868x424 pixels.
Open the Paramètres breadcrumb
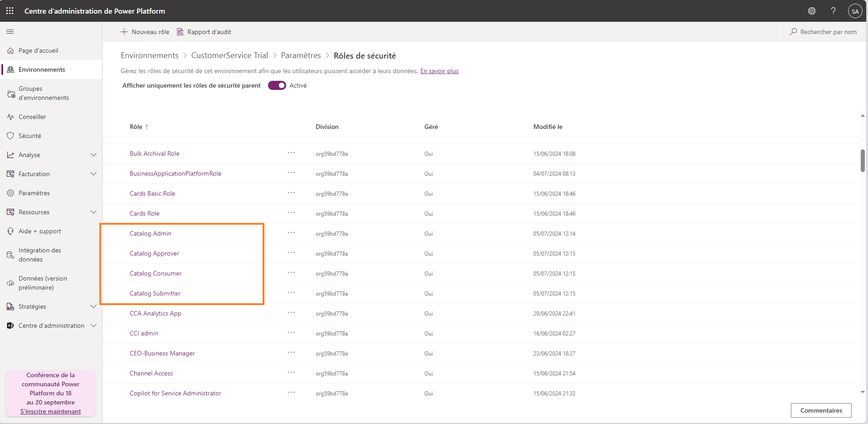(x=301, y=55)
